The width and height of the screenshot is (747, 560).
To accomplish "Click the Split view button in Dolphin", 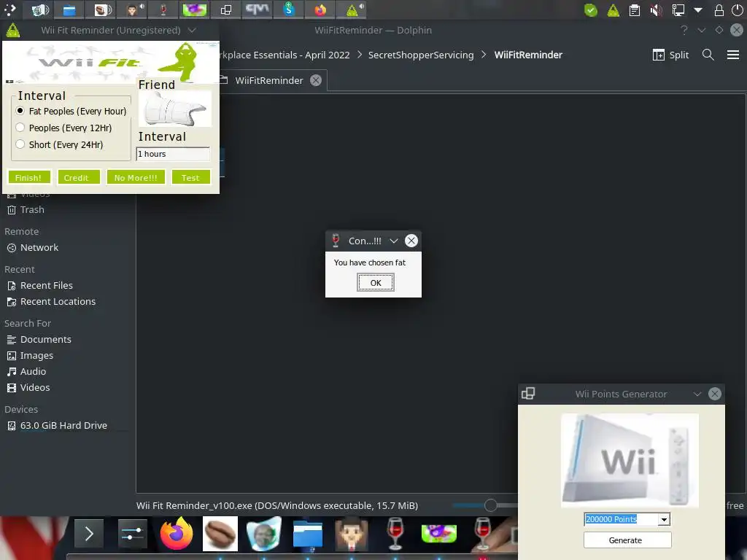I will pos(671,55).
